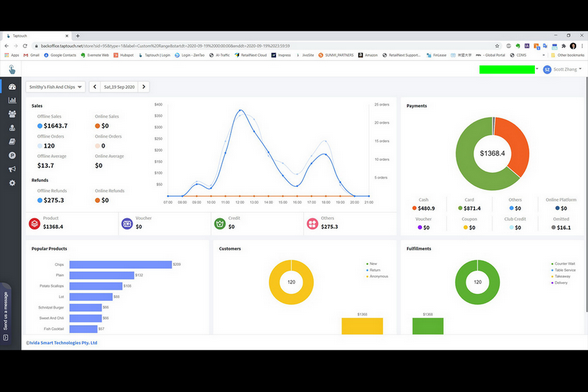
Task: Click the pink Others icon
Action: [312, 224]
